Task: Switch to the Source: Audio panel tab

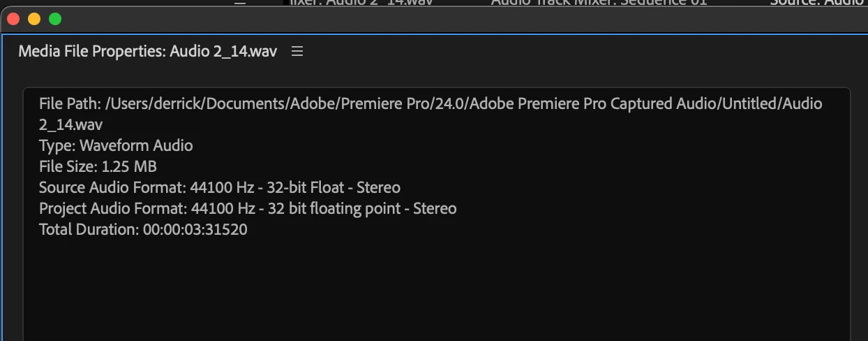Action: [816, 3]
